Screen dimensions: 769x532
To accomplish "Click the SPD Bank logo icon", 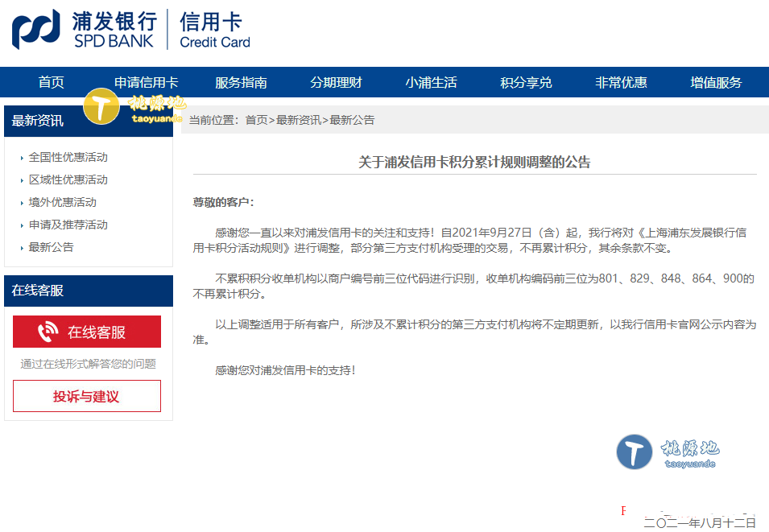I will click(35, 30).
